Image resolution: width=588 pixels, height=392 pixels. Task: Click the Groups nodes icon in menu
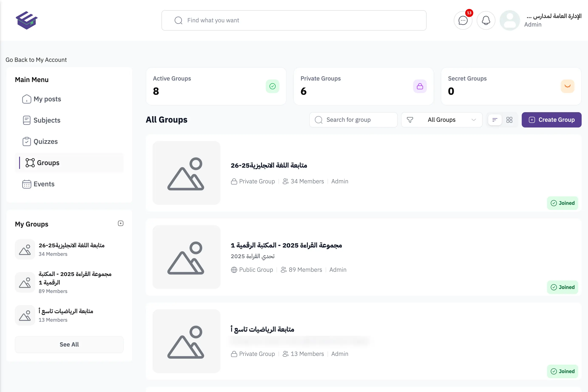point(30,163)
